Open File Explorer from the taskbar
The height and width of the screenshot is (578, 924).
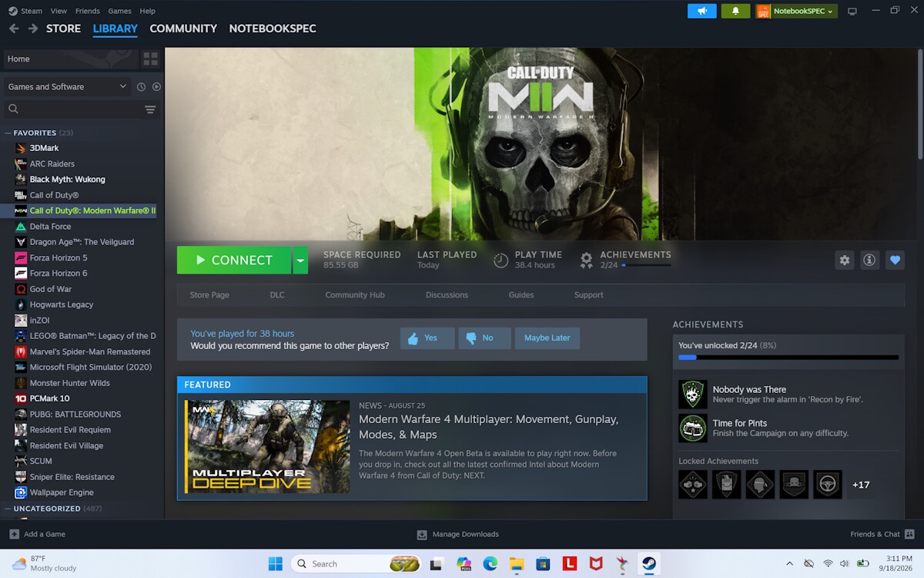[x=517, y=563]
